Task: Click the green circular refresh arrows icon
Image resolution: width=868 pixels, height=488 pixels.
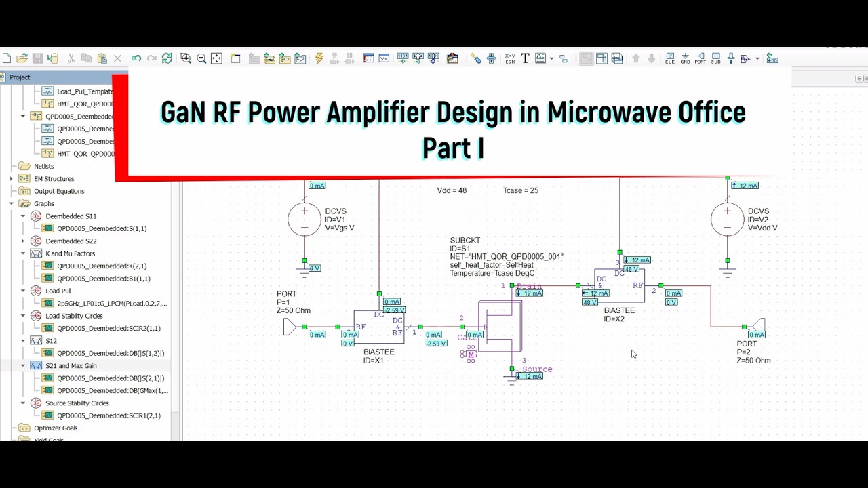Action: tap(167, 59)
